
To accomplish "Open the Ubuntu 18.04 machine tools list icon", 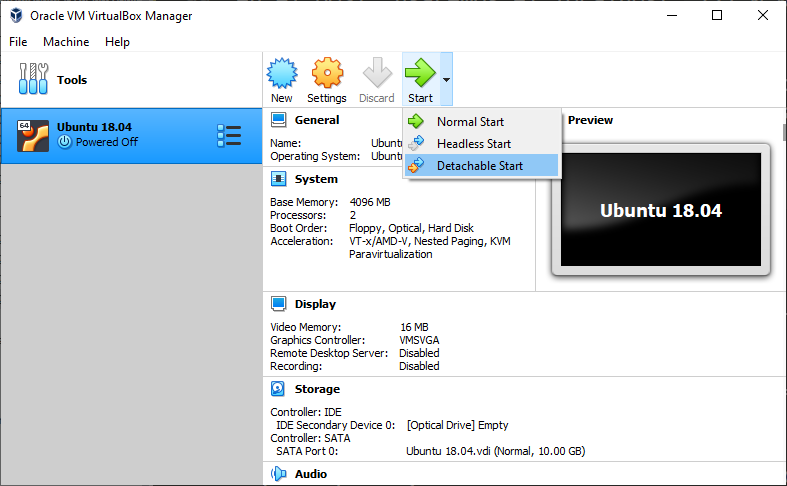I will tap(229, 136).
